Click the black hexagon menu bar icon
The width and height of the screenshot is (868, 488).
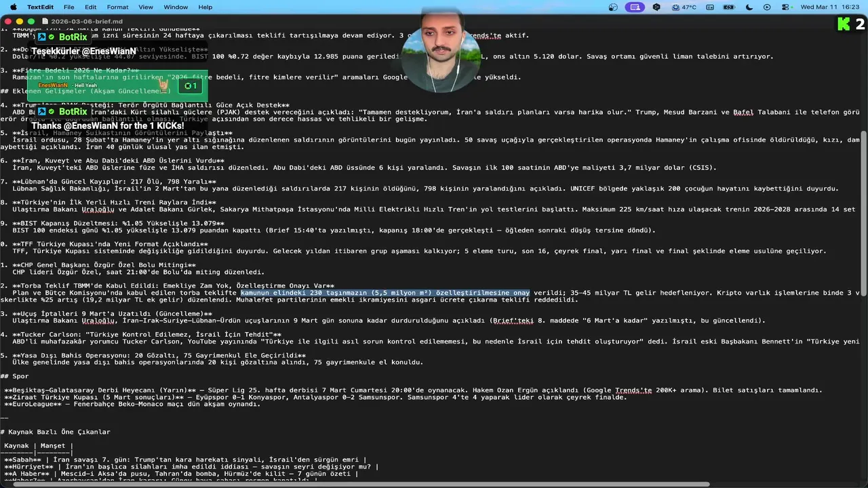(x=656, y=7)
